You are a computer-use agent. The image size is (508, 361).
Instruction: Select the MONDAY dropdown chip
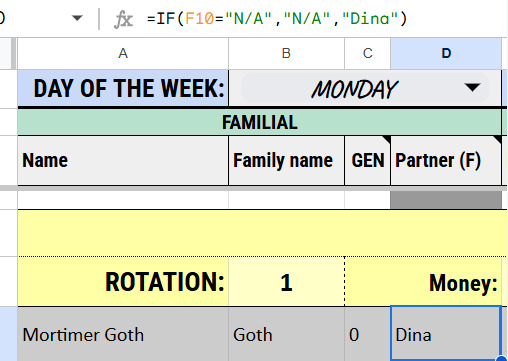click(365, 89)
